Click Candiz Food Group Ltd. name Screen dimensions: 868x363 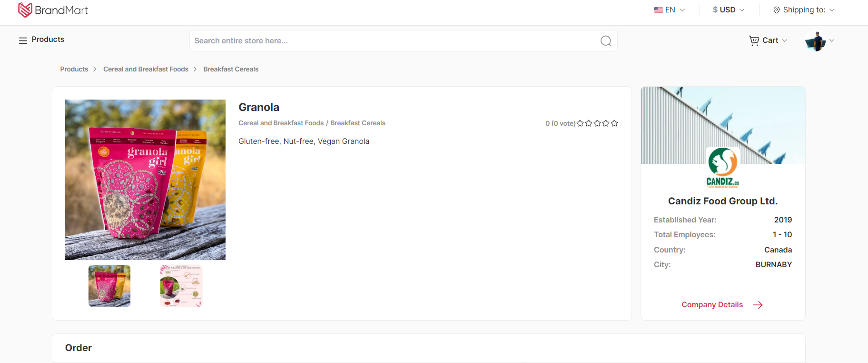[723, 201]
